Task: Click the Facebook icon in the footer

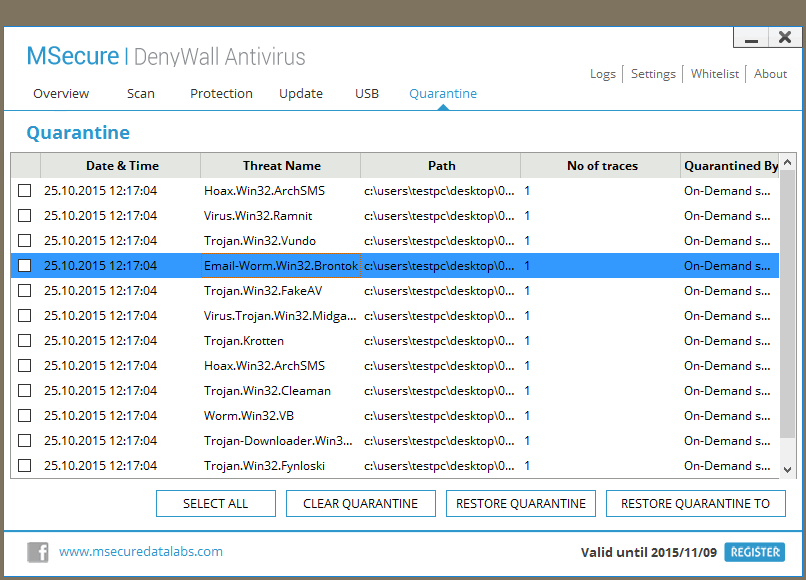Action: 38,552
